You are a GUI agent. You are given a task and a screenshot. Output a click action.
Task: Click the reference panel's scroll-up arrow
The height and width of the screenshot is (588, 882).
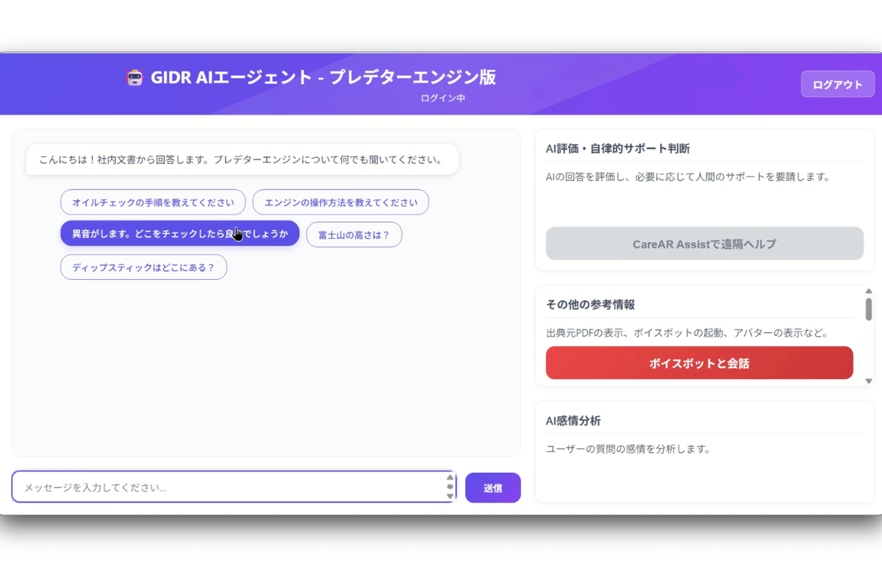(868, 292)
